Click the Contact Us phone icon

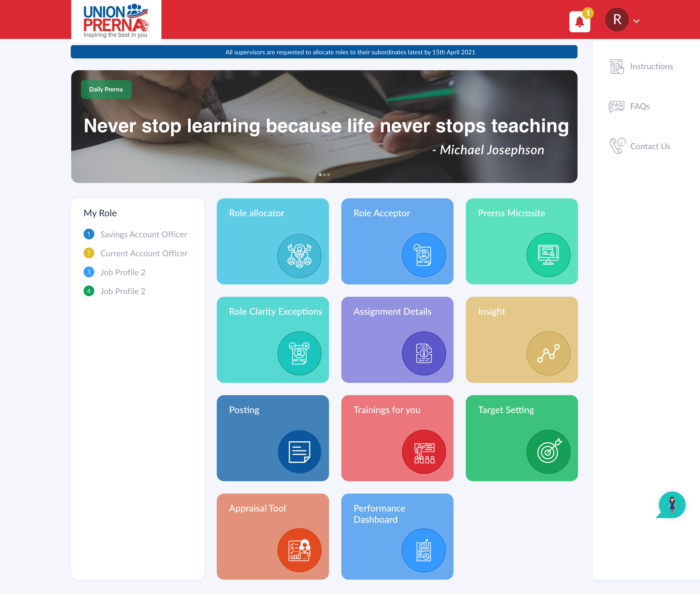coord(617,146)
